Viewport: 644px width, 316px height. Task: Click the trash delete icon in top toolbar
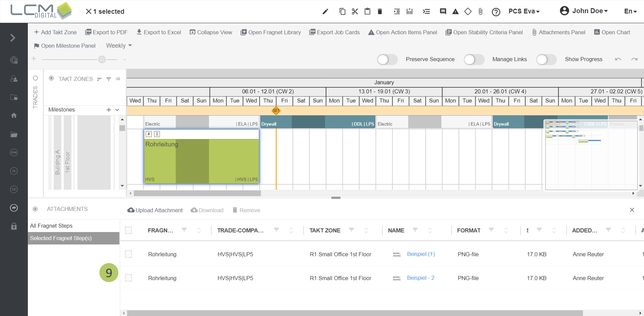(x=380, y=12)
